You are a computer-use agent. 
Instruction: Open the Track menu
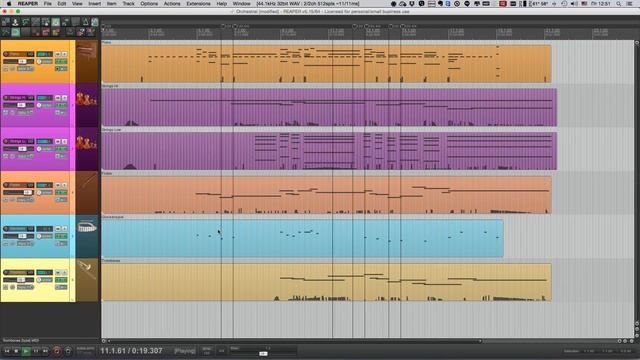point(129,4)
